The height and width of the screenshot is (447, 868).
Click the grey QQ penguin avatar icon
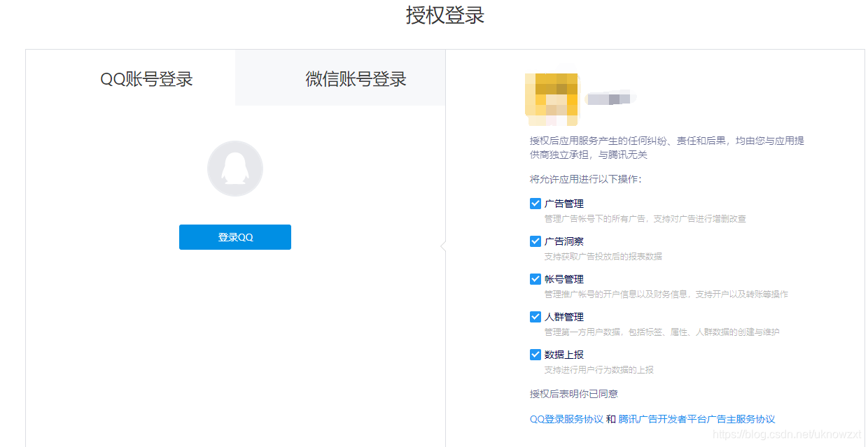click(235, 169)
